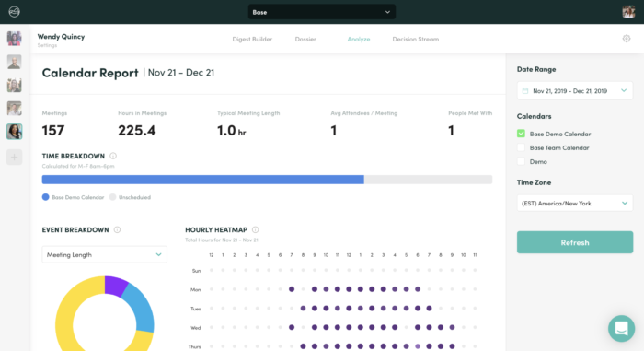Image resolution: width=644 pixels, height=351 pixels.
Task: Click calendar icon in Date Range field
Action: pyautogui.click(x=525, y=91)
